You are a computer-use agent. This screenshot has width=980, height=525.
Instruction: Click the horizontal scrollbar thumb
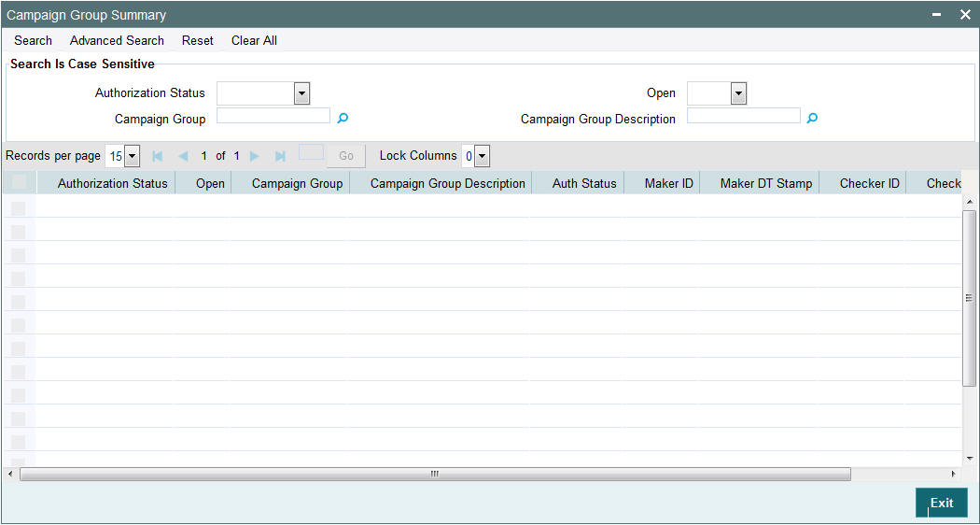click(x=435, y=475)
